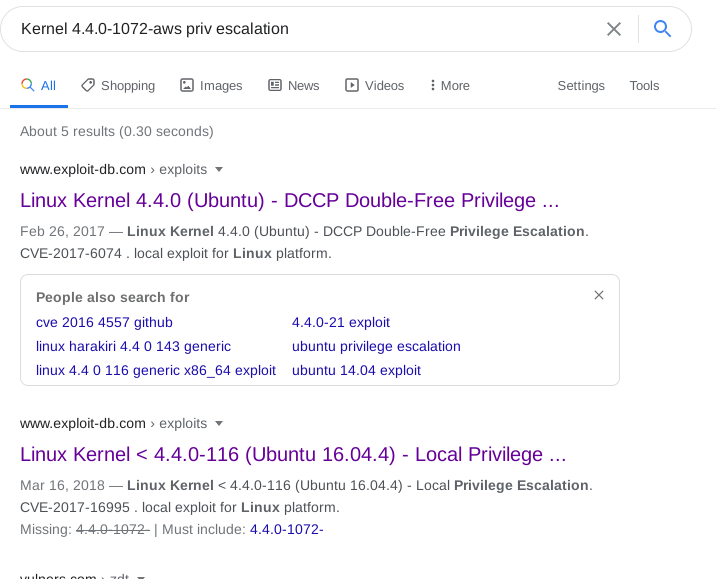Open the Shopping tab tag icon
The image size is (716, 579).
point(88,85)
